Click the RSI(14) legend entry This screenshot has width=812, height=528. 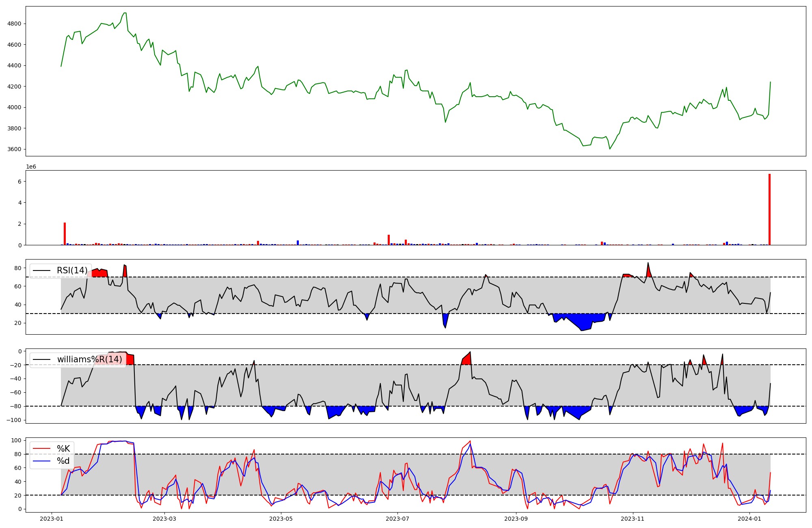point(72,270)
